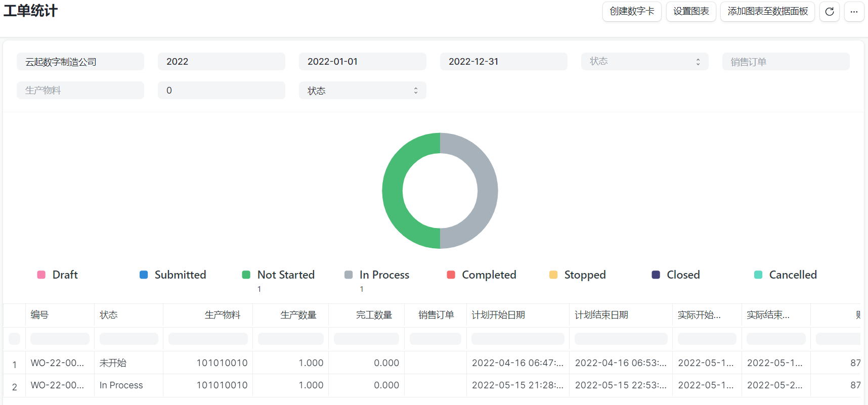Click the 生产数量 column filter box
This screenshot has width=868, height=405.
coord(291,339)
